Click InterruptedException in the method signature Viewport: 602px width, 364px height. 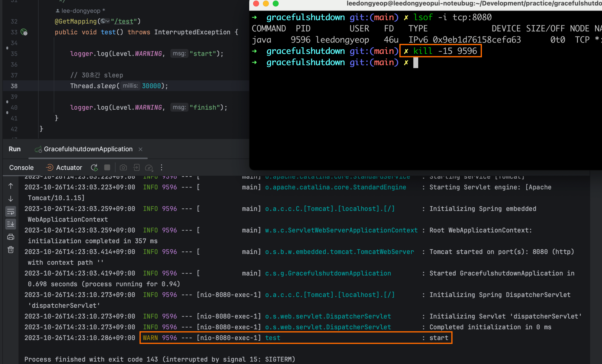click(x=192, y=32)
